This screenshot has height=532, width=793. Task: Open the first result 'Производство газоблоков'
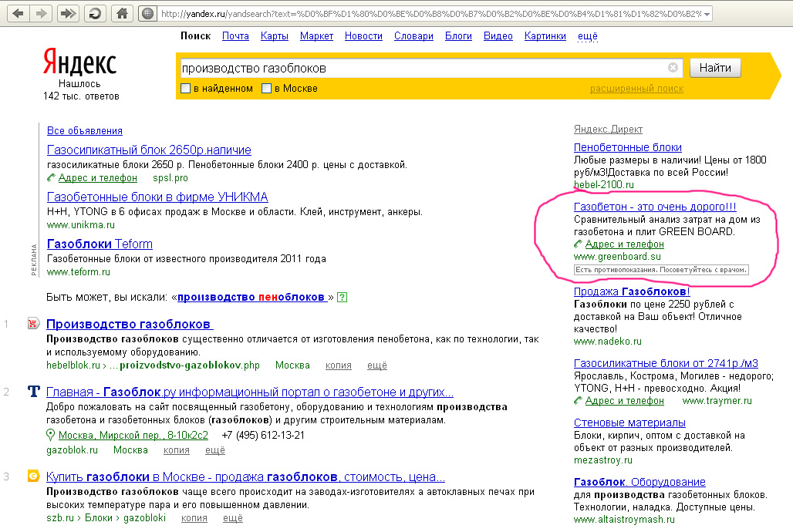point(130,324)
